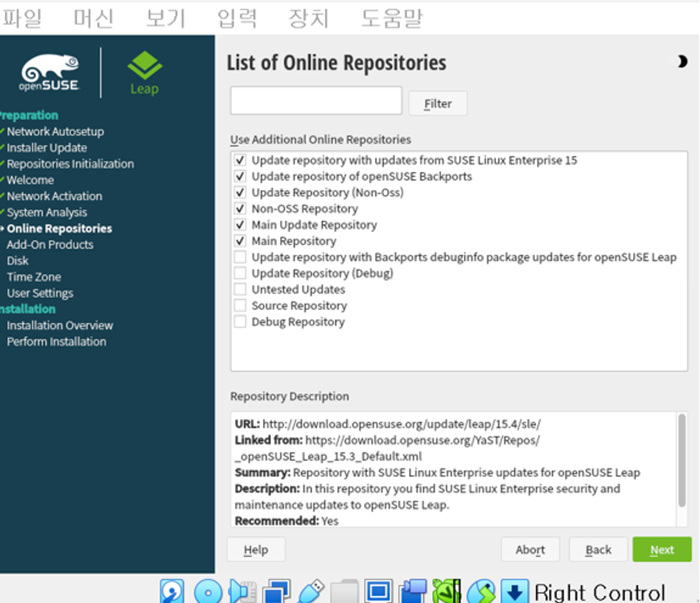The width and height of the screenshot is (700, 603).
Task: Open the 장치 (Devices) menu
Action: pyautogui.click(x=309, y=18)
